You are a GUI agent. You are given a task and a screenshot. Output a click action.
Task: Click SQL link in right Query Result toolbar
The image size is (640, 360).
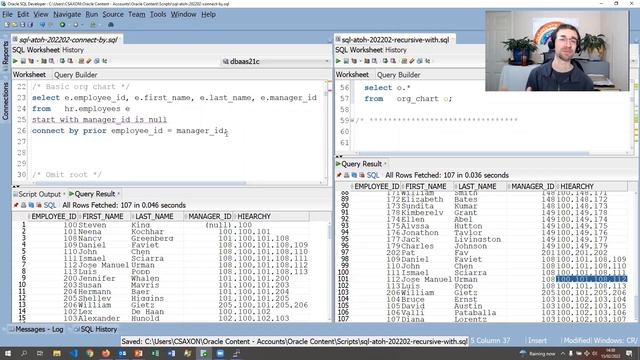(x=373, y=175)
